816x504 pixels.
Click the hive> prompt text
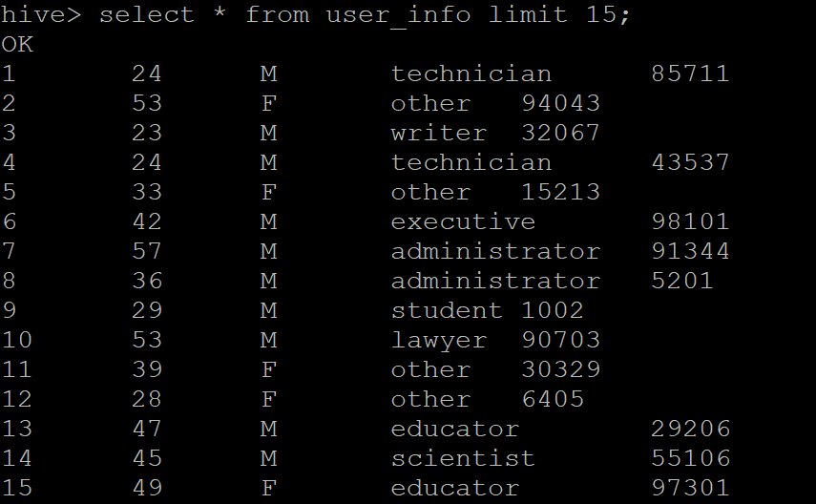[x=41, y=14]
